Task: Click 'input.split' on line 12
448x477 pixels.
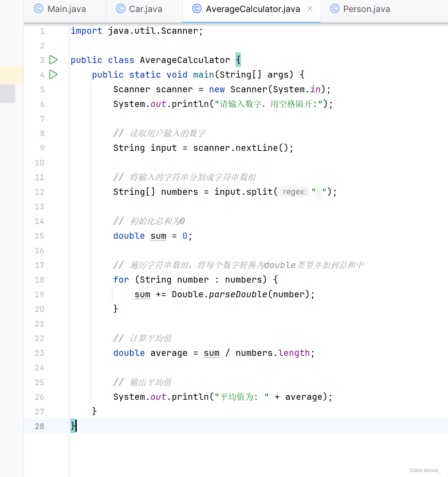Action: coord(244,192)
